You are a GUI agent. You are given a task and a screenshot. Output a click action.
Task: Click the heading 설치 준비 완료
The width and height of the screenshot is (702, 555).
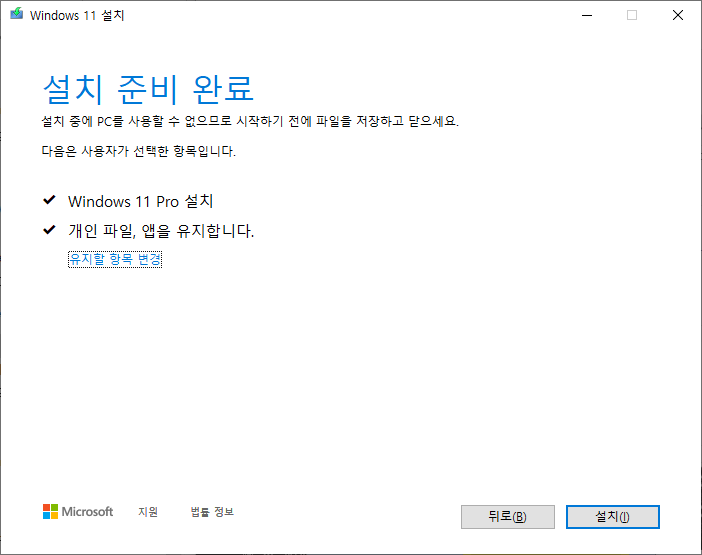148,89
